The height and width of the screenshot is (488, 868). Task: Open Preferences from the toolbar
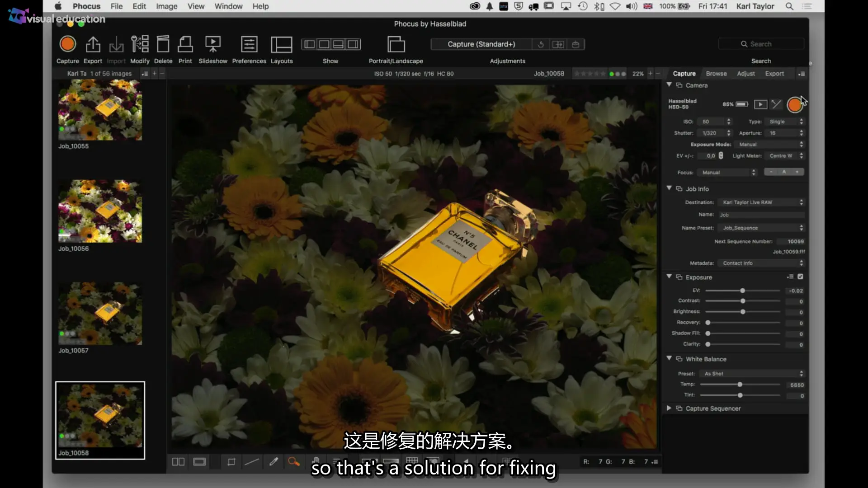click(x=249, y=44)
